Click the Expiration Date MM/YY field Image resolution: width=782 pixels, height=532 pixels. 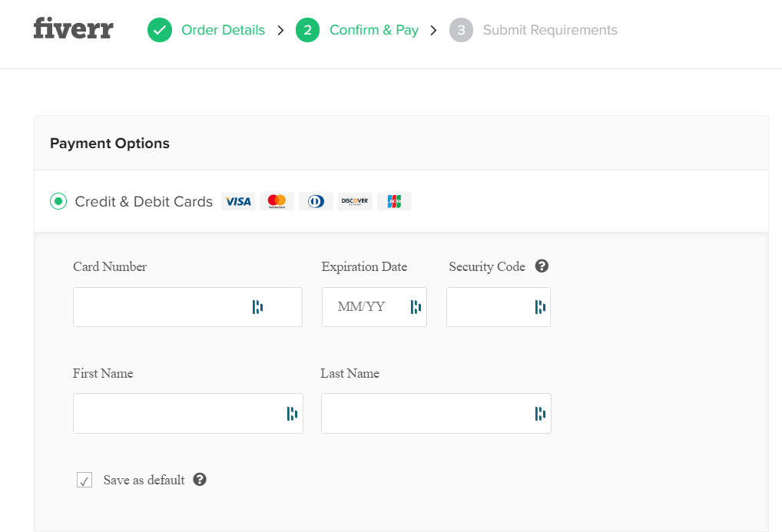tap(363, 307)
